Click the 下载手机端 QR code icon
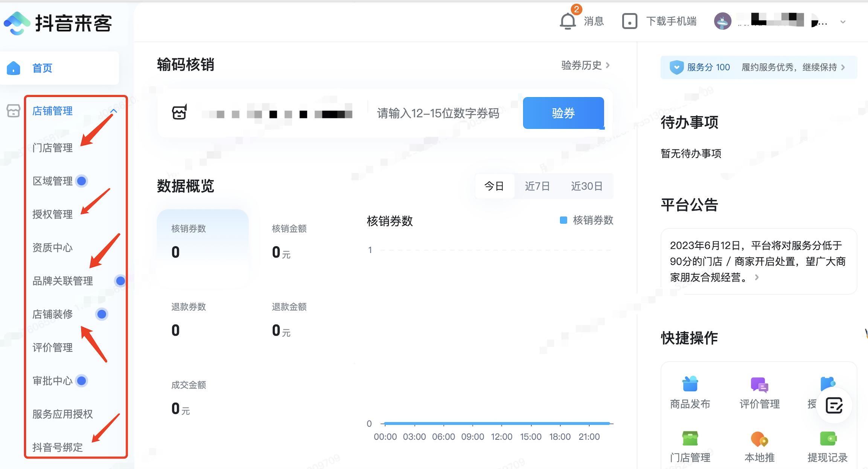868x469 pixels. click(x=629, y=21)
